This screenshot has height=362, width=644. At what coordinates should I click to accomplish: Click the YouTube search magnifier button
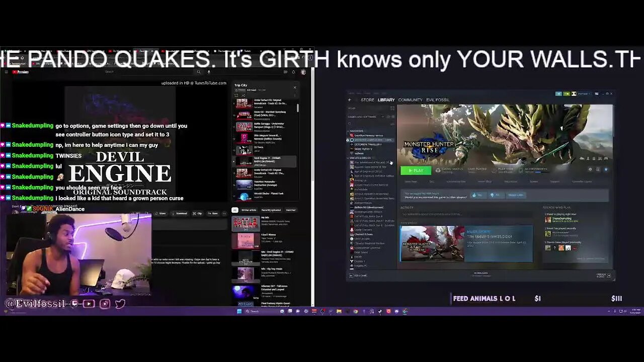point(199,72)
